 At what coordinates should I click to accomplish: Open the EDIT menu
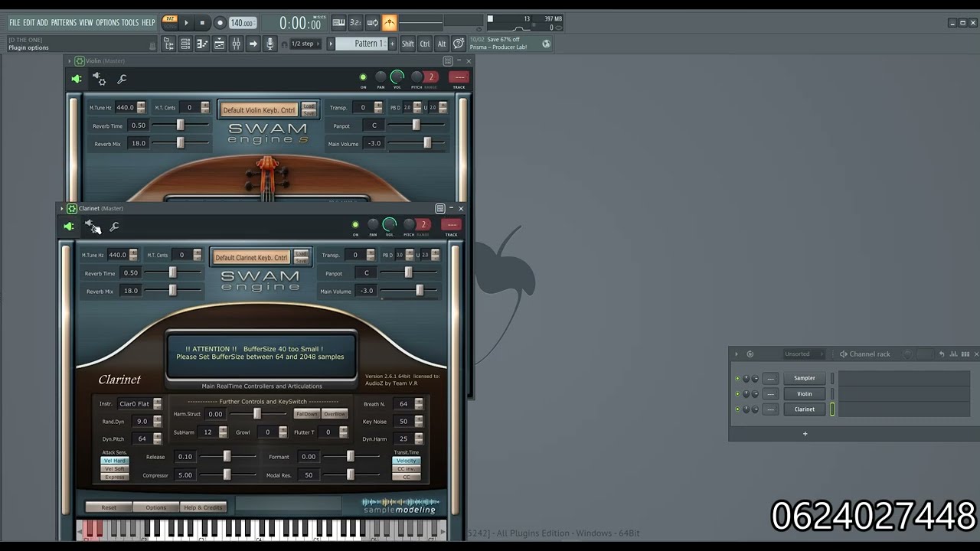(x=29, y=23)
